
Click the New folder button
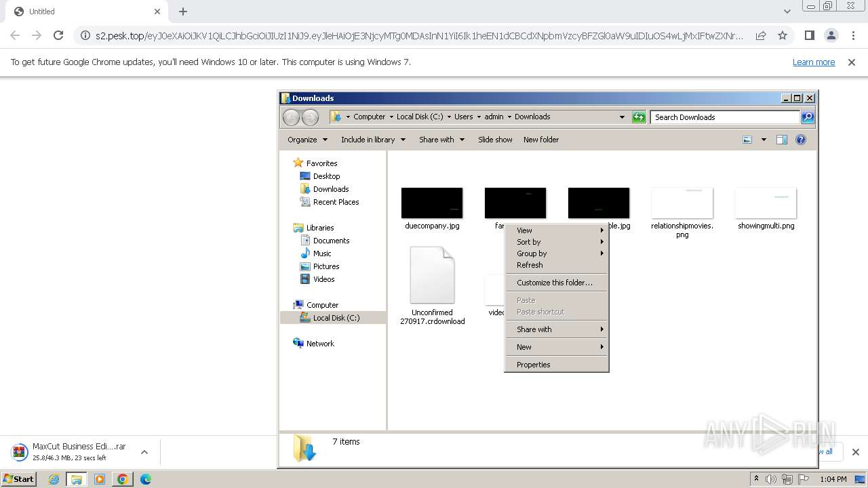(541, 140)
